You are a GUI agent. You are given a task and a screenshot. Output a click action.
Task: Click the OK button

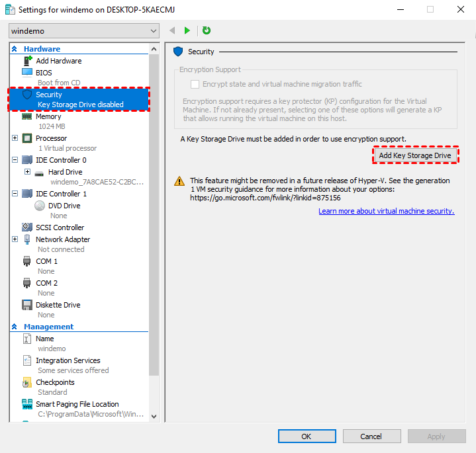point(307,436)
